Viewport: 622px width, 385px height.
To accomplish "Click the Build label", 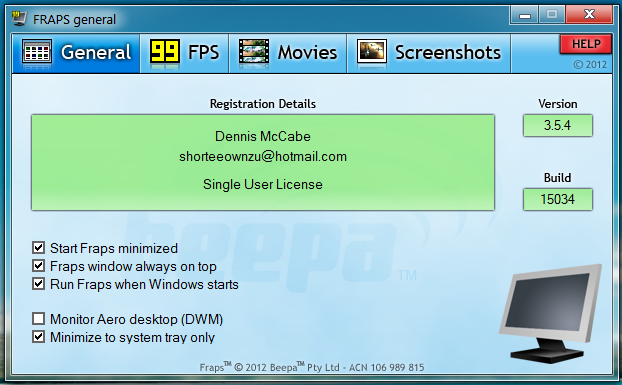I will (558, 178).
